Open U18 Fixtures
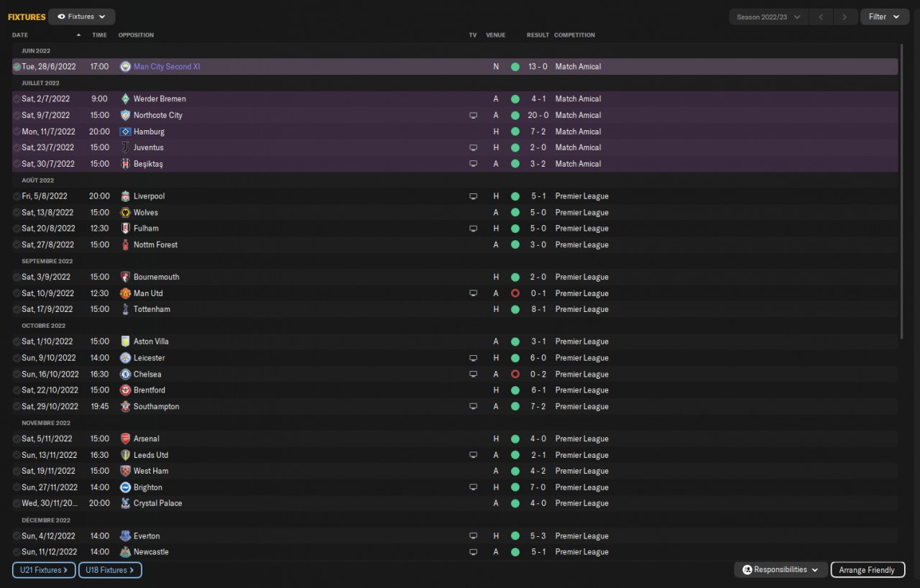920x588 pixels. point(110,570)
